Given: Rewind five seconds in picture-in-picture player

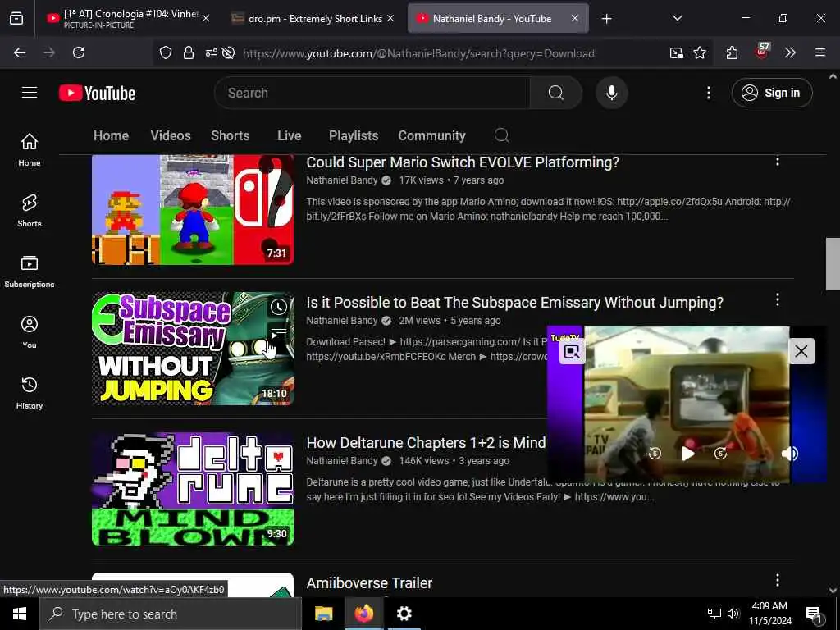Looking at the screenshot, I should point(654,453).
